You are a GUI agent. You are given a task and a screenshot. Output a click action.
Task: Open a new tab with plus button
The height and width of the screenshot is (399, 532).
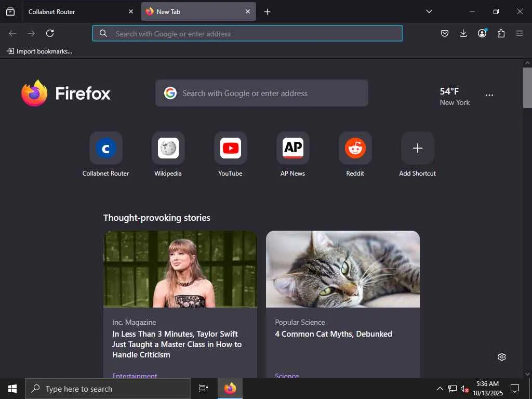click(x=268, y=12)
